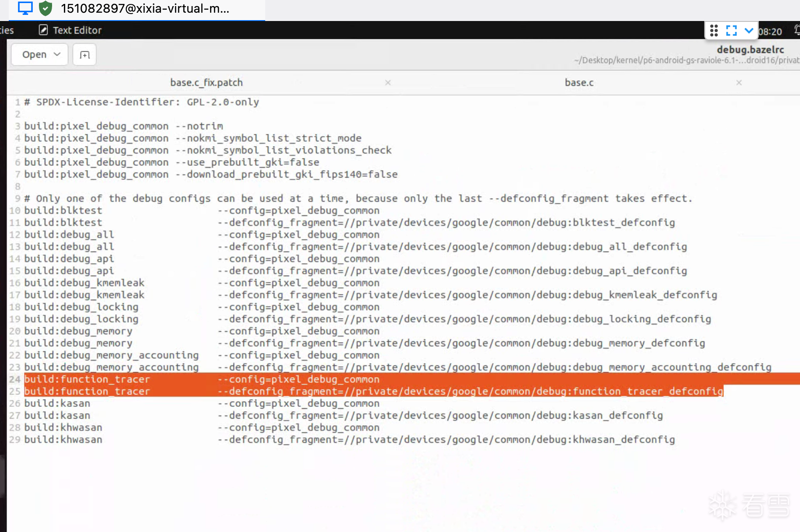
Task: Click the six-dot drag handle icon
Action: pyautogui.click(x=714, y=31)
